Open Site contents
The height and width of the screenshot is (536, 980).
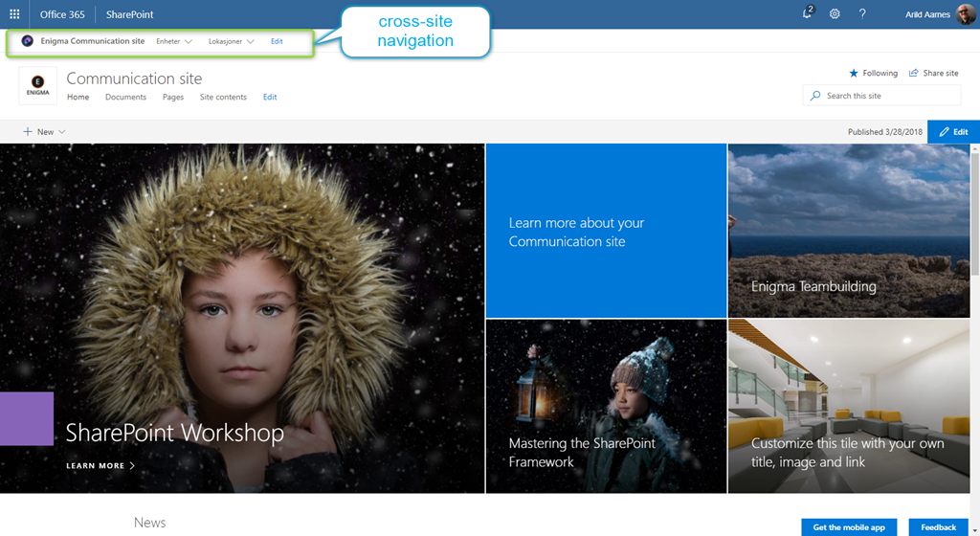pos(223,97)
